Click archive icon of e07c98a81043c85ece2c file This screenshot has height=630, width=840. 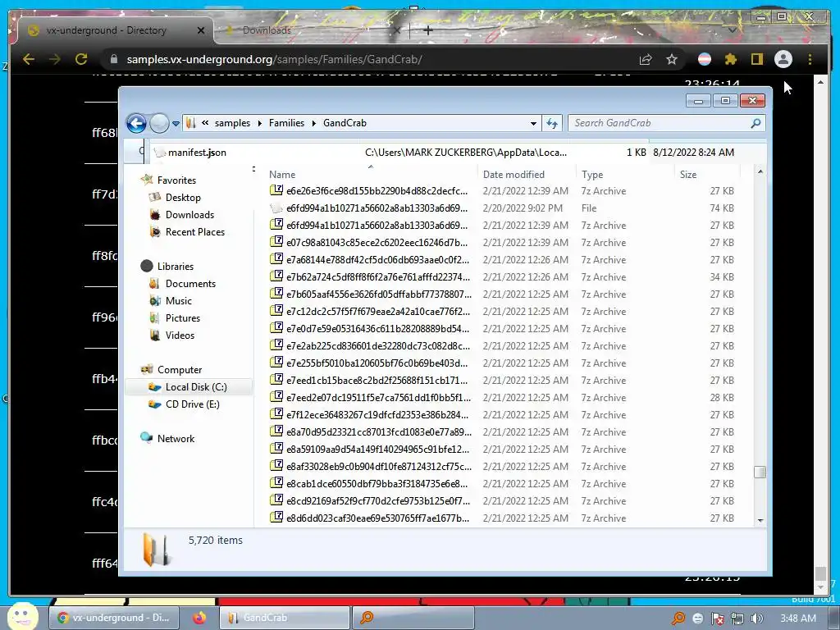(276, 242)
